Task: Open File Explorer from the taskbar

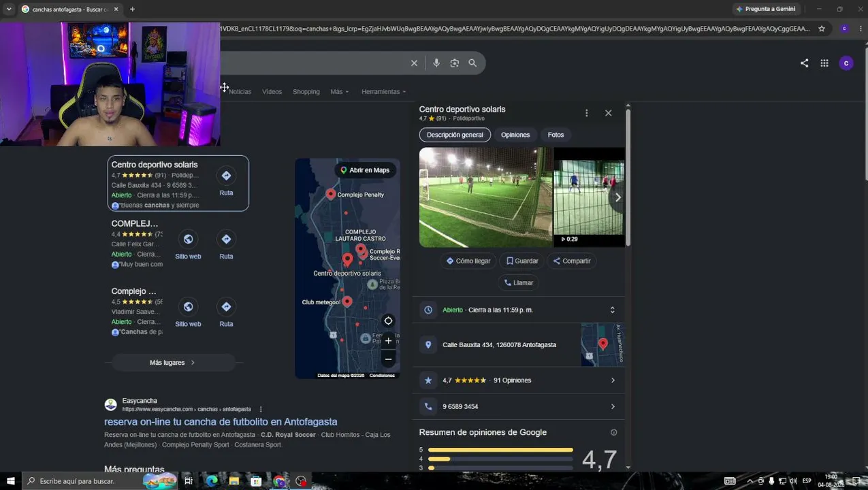Action: click(234, 481)
